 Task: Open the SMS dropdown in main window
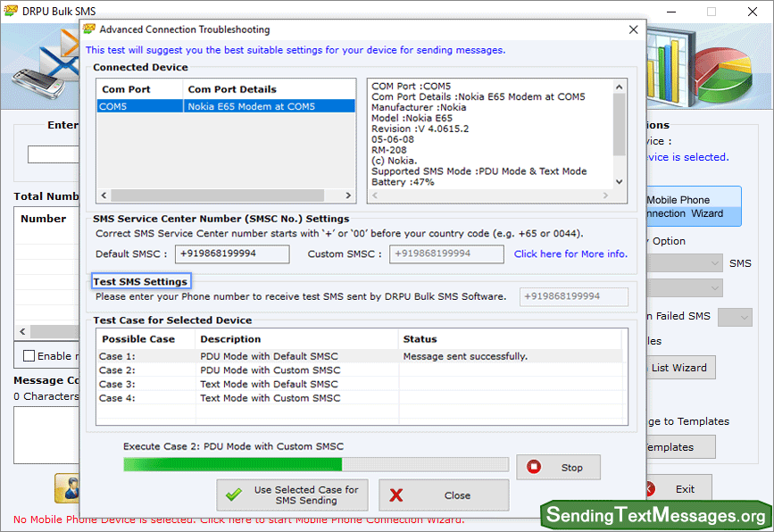point(715,263)
